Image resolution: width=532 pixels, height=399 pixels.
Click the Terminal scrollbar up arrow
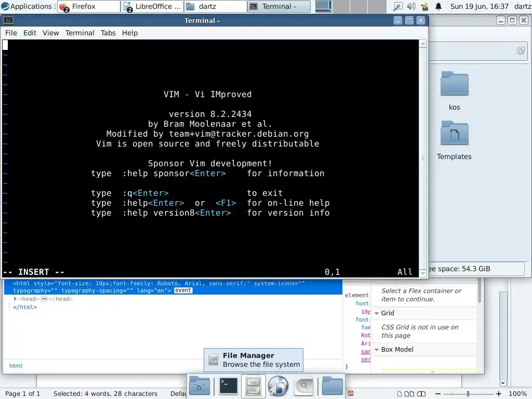click(x=423, y=44)
